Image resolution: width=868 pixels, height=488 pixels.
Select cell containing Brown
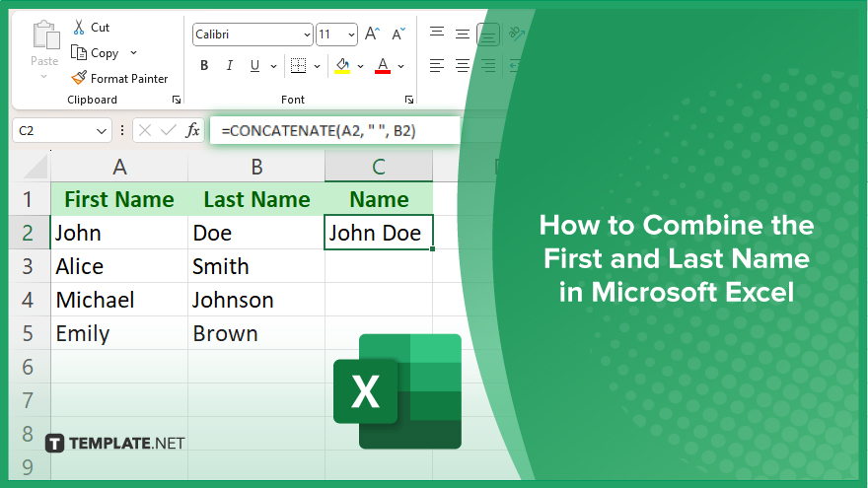(x=256, y=333)
